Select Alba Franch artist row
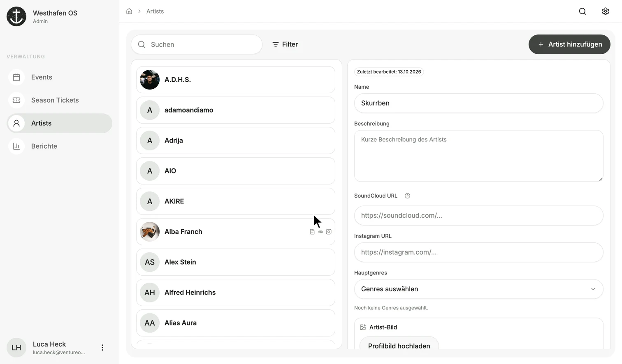622x364 pixels. [x=236, y=232]
